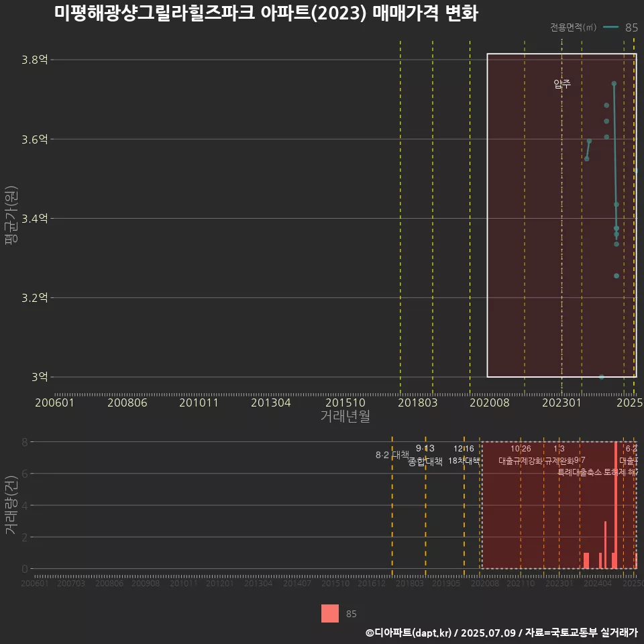Click the 200601 label on the price chart axis
This screenshot has width=644, height=644.
(54, 402)
